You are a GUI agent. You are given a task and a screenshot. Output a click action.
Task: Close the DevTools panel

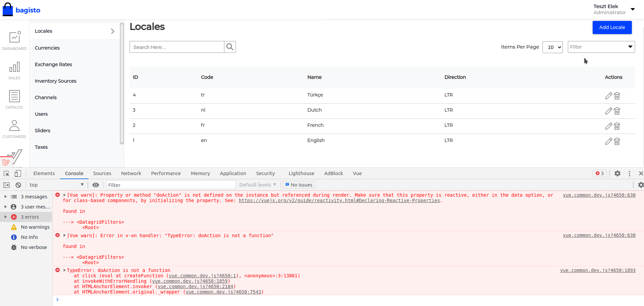[x=641, y=173]
